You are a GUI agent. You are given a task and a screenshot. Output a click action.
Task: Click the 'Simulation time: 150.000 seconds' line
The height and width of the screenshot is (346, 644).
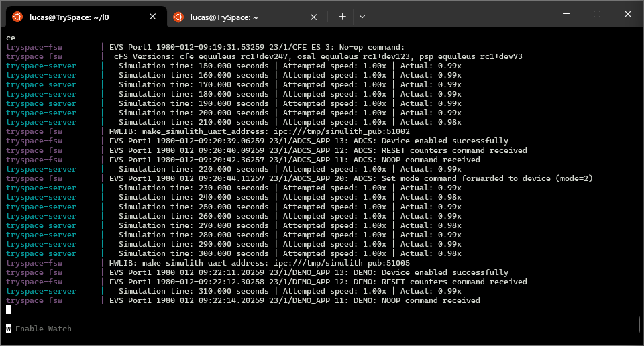point(290,66)
